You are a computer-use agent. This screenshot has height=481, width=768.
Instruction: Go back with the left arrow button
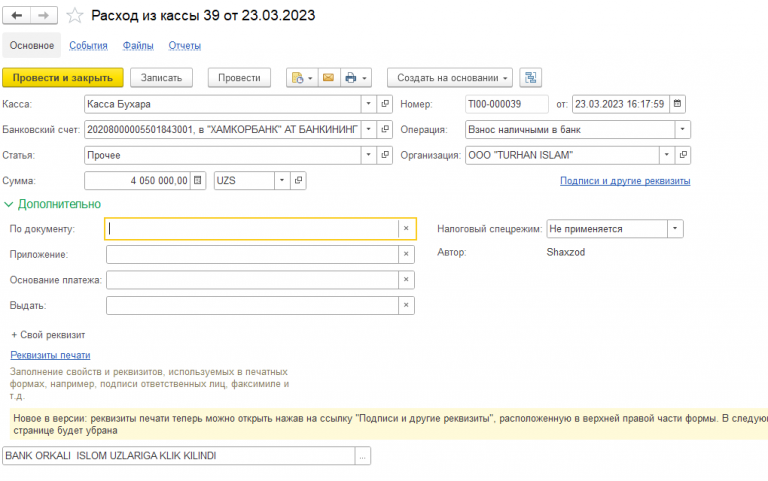tap(17, 16)
